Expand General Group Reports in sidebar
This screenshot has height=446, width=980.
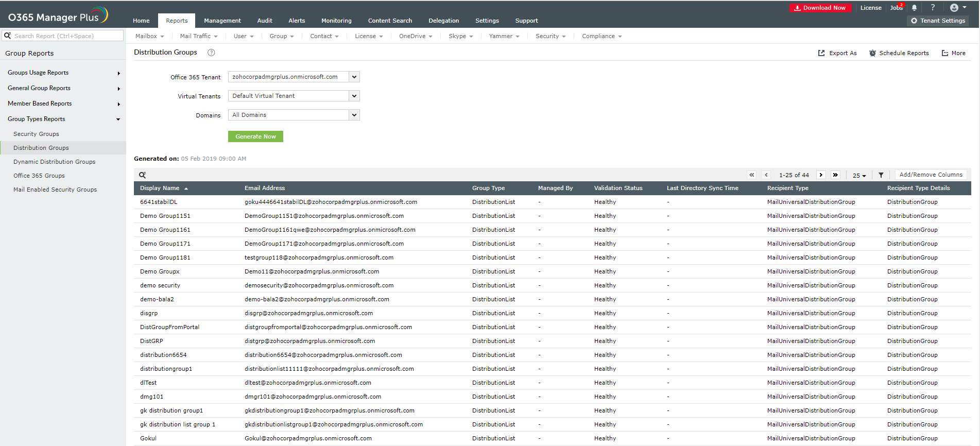point(63,88)
